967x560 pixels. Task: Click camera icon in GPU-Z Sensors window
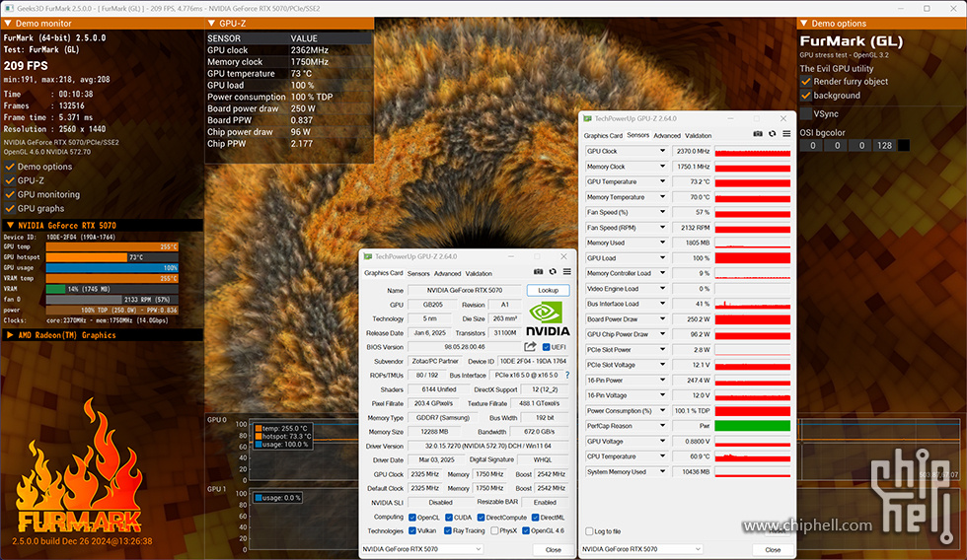[x=758, y=134]
